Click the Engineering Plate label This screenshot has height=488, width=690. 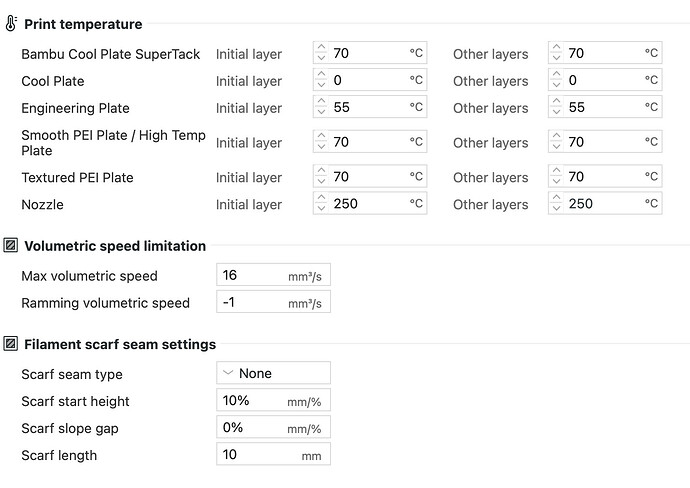pyautogui.click(x=75, y=108)
